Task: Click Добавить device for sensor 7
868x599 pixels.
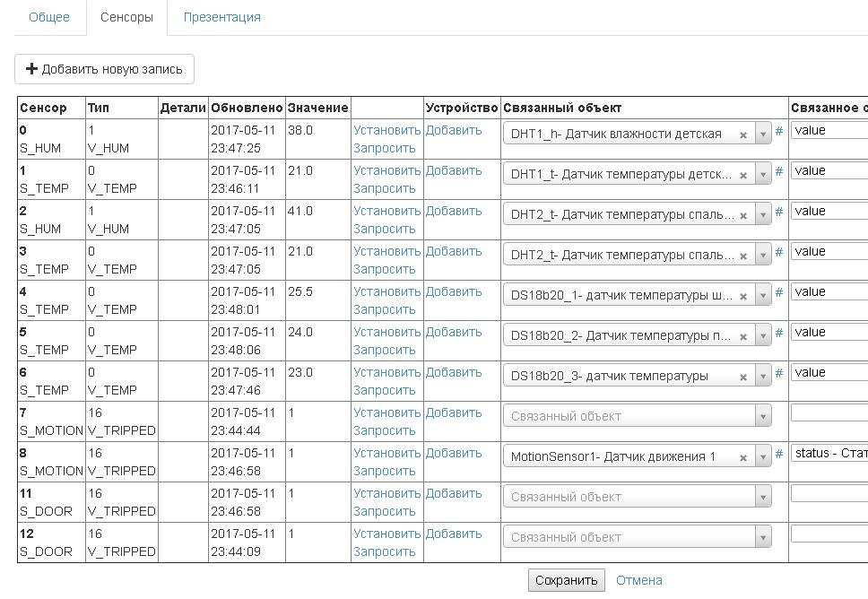Action: [x=454, y=413]
